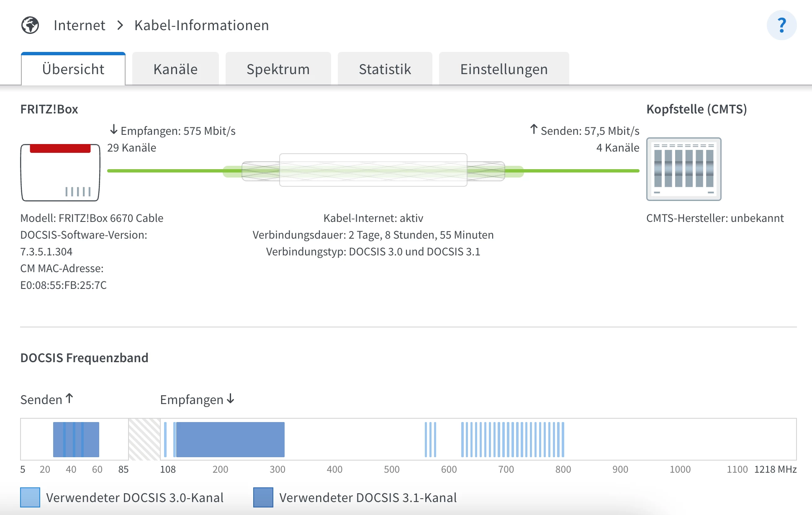Click the DOCSIS Frequenzband heading

[84, 358]
